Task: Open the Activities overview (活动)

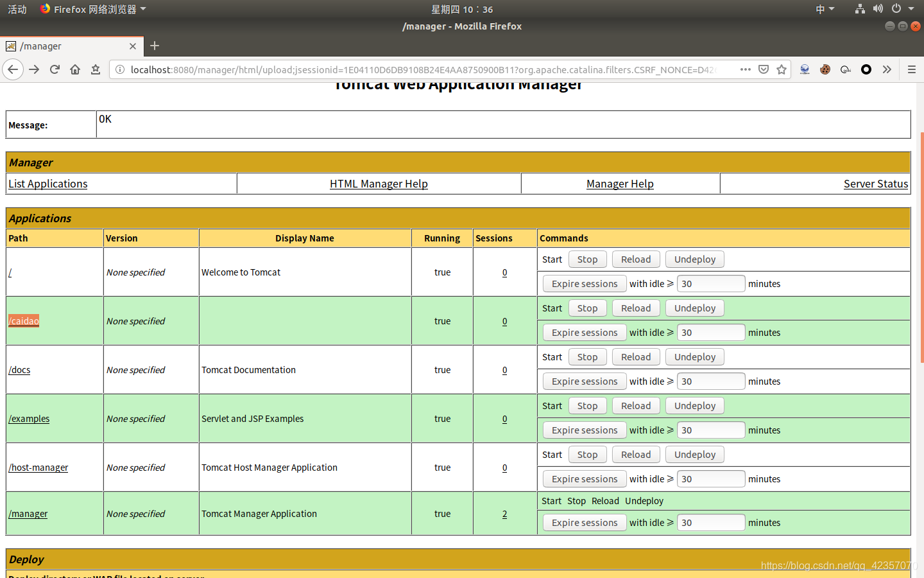Action: coord(17,9)
